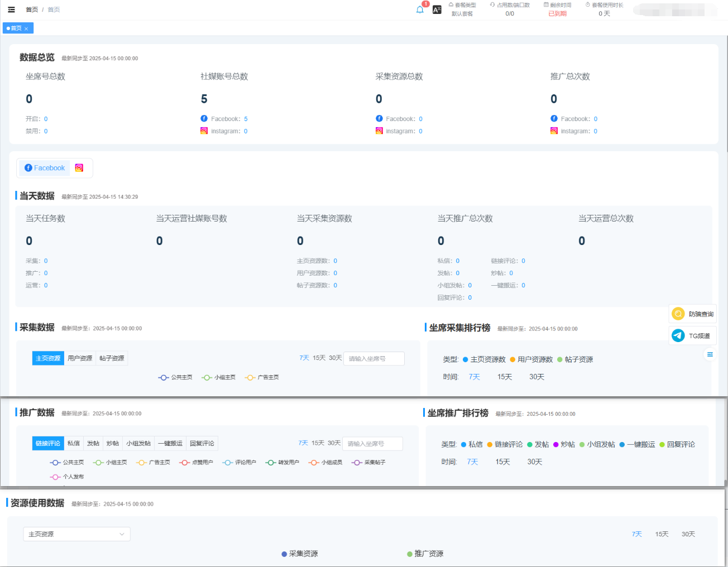728x567 pixels.
Task: Toggle 采集资源 legend in resource usage chart
Action: tap(299, 554)
